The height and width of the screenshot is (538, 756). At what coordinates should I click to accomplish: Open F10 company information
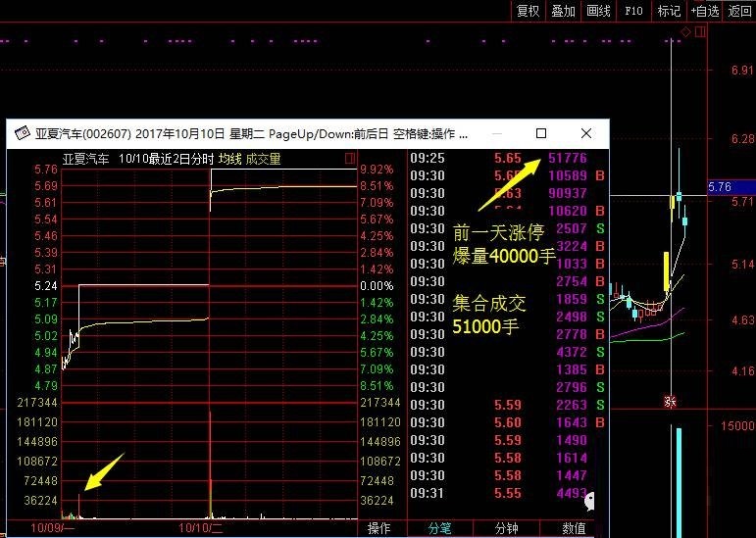633,11
